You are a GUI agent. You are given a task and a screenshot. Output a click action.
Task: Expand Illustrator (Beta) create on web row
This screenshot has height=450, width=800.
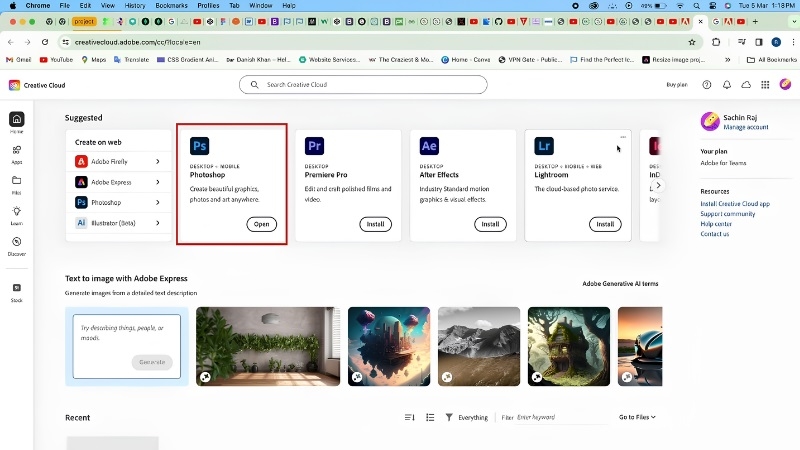click(x=158, y=222)
